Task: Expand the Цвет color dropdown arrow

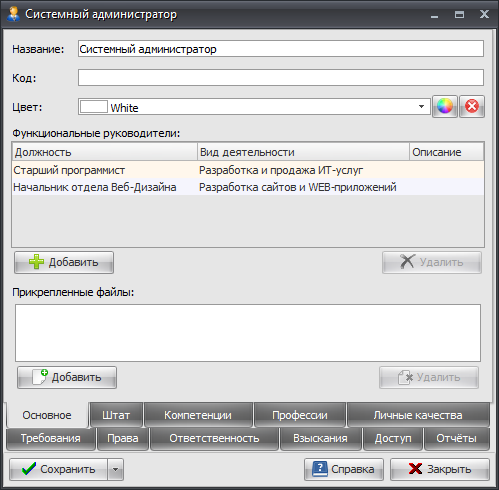Action: [421, 107]
